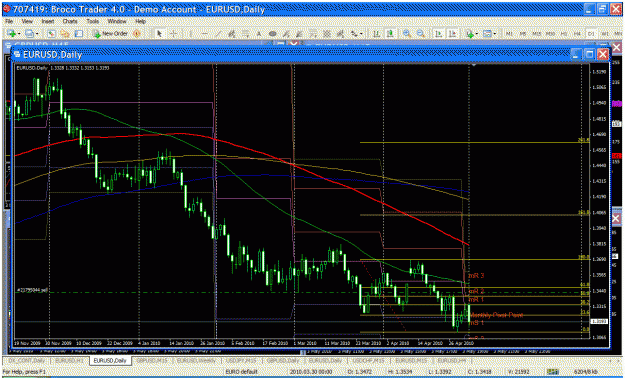Select the vertical line drawing tool
Screen dimensions: 625x378
click(x=190, y=34)
